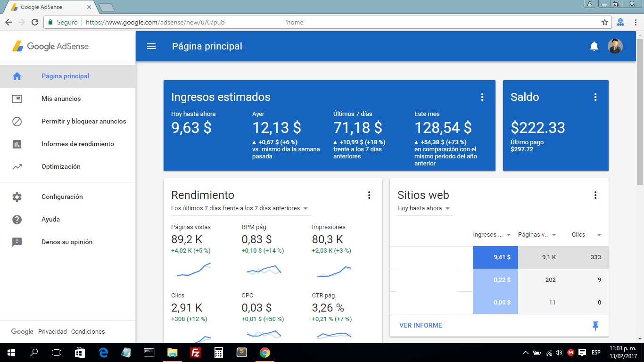Click yesterday's earnings value 12,13 $

(x=277, y=128)
